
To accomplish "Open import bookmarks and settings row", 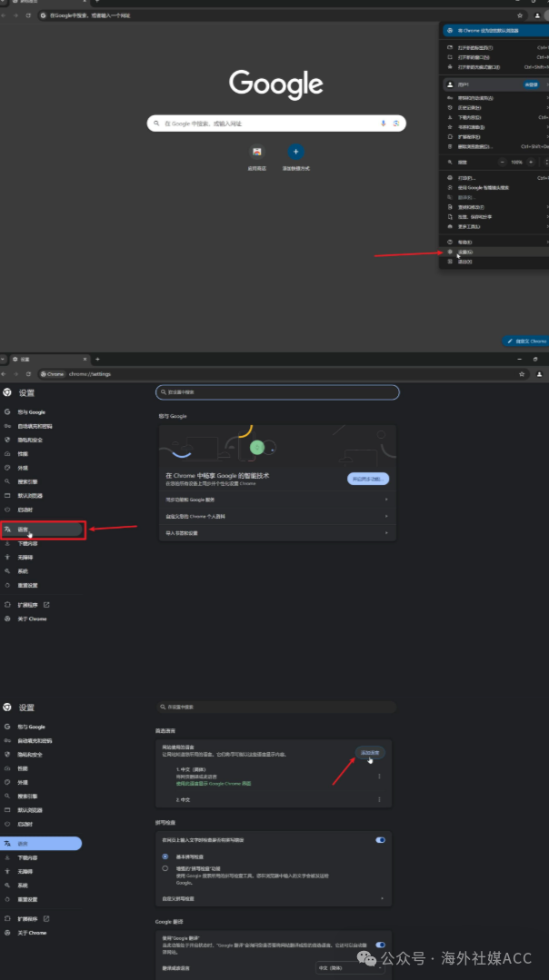I will point(277,533).
